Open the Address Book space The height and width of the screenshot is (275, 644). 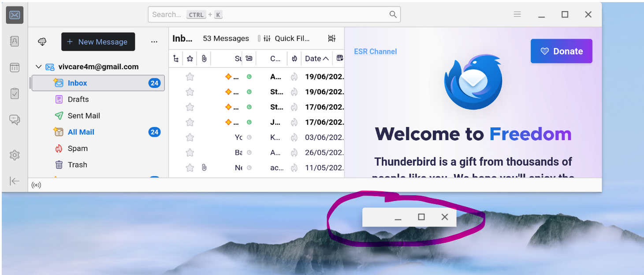click(15, 41)
